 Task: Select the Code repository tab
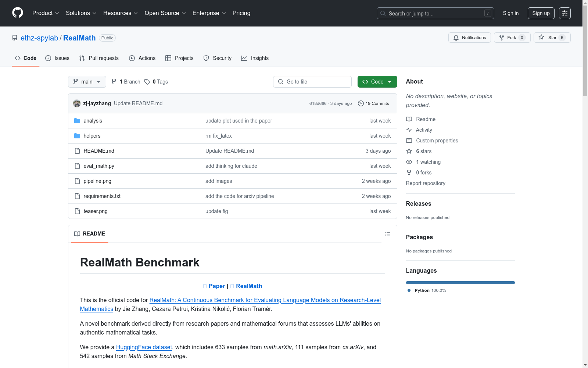point(25,58)
